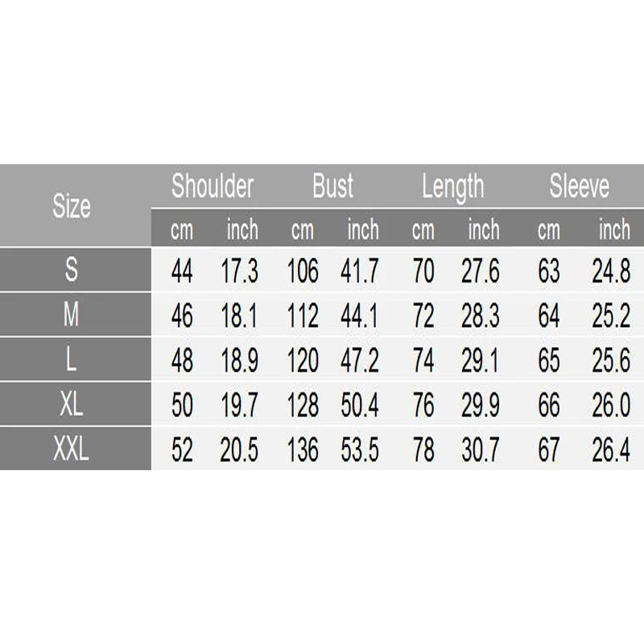Screen dimensions: 644x644
Task: Select the S size row label
Action: tap(72, 270)
